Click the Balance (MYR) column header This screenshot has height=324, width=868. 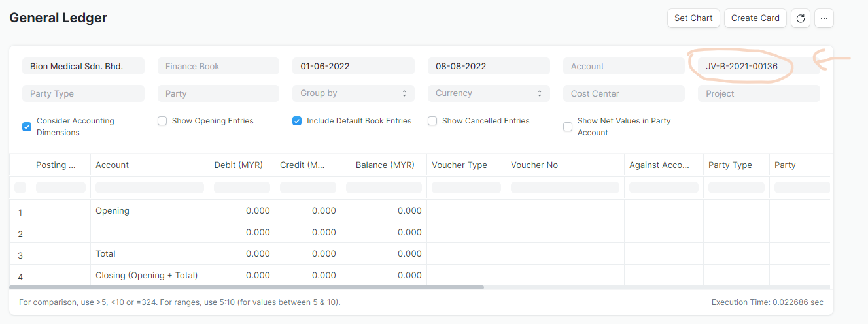(384, 165)
